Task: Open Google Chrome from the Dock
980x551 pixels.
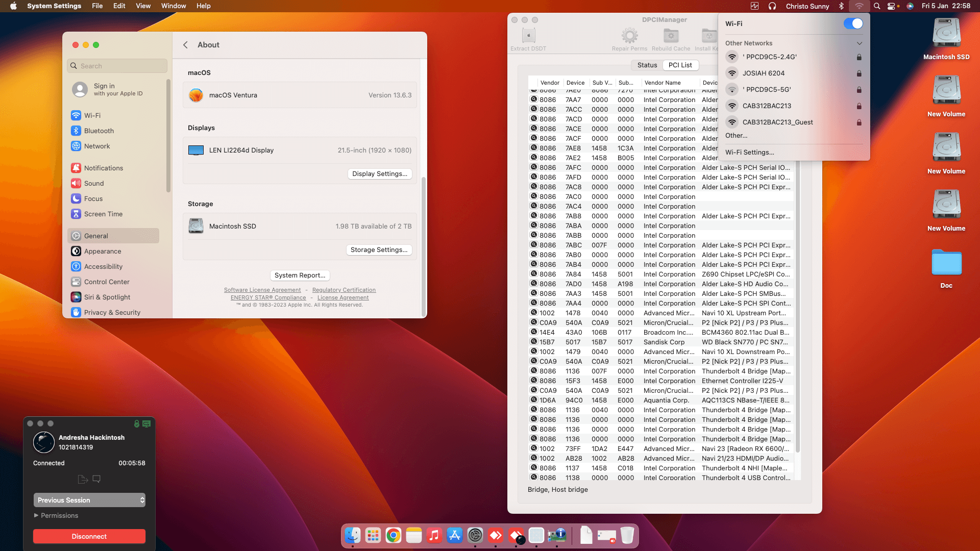Action: [x=393, y=535]
